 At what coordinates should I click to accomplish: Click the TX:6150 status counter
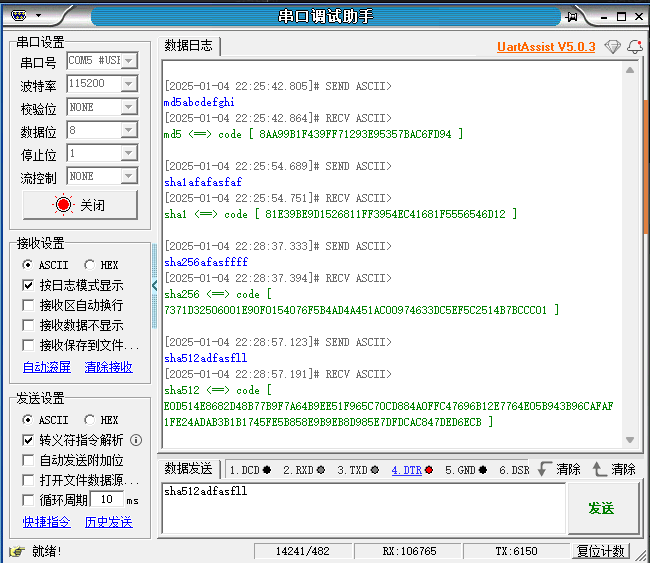click(516, 551)
